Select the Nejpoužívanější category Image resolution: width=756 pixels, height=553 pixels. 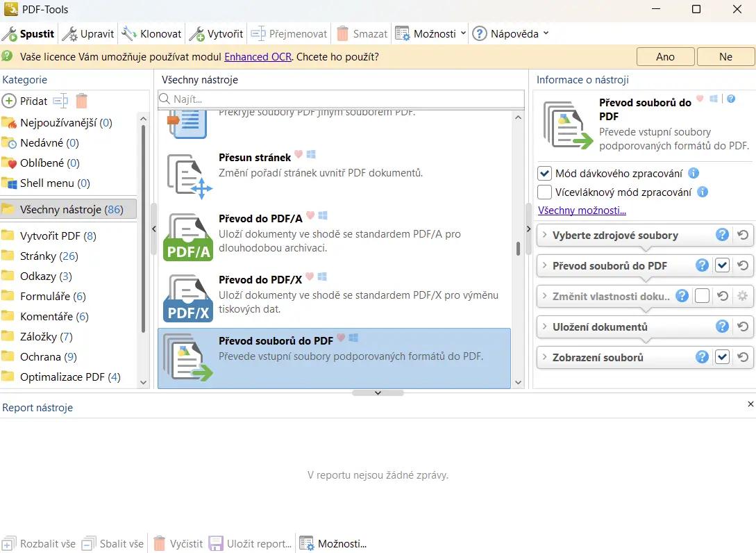coord(66,123)
